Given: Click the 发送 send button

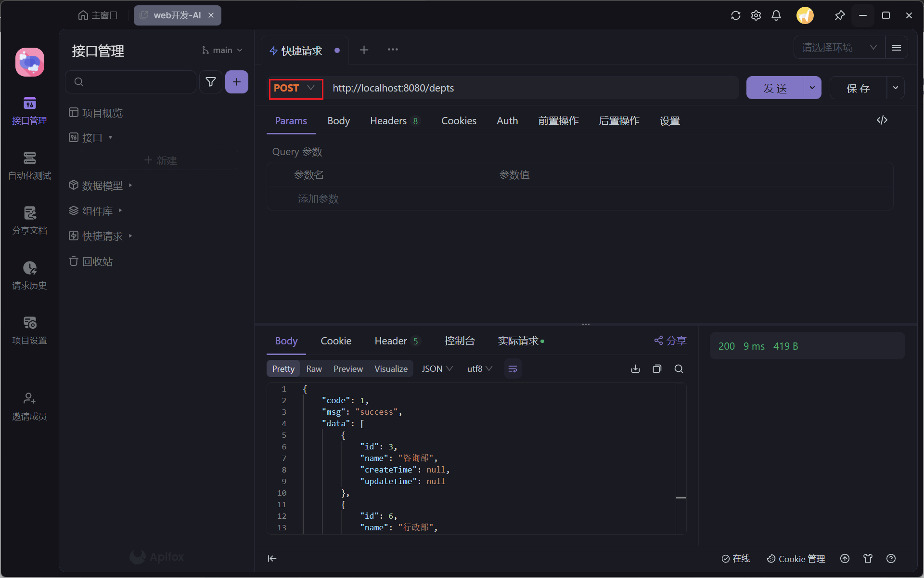Looking at the screenshot, I should pyautogui.click(x=774, y=88).
